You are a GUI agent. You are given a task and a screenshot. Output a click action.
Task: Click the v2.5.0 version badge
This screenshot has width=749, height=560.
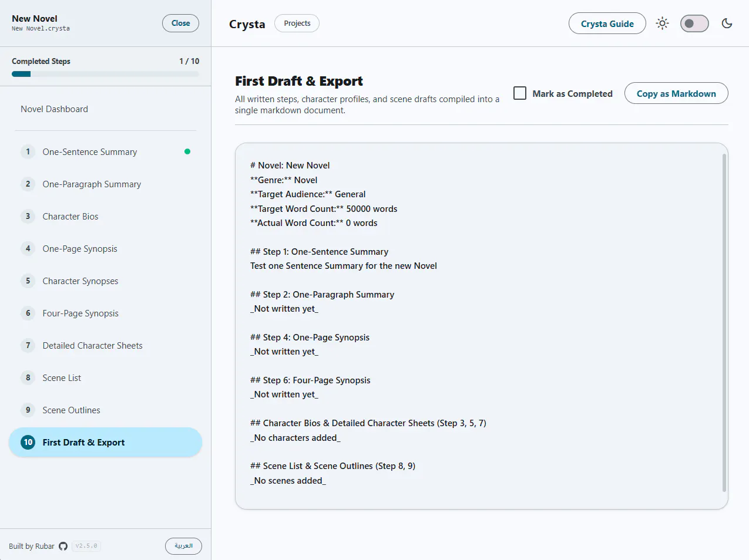coord(86,546)
